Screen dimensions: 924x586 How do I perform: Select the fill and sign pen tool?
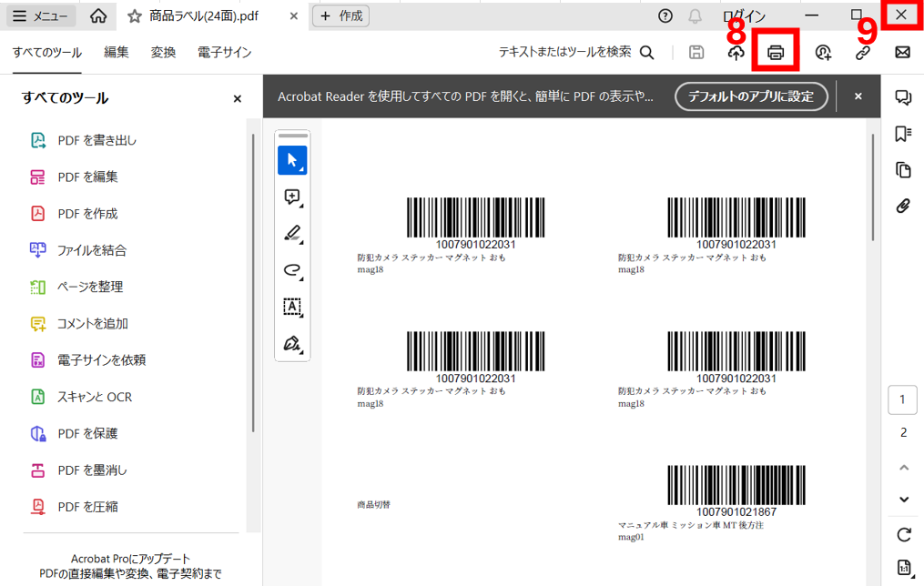coord(292,343)
